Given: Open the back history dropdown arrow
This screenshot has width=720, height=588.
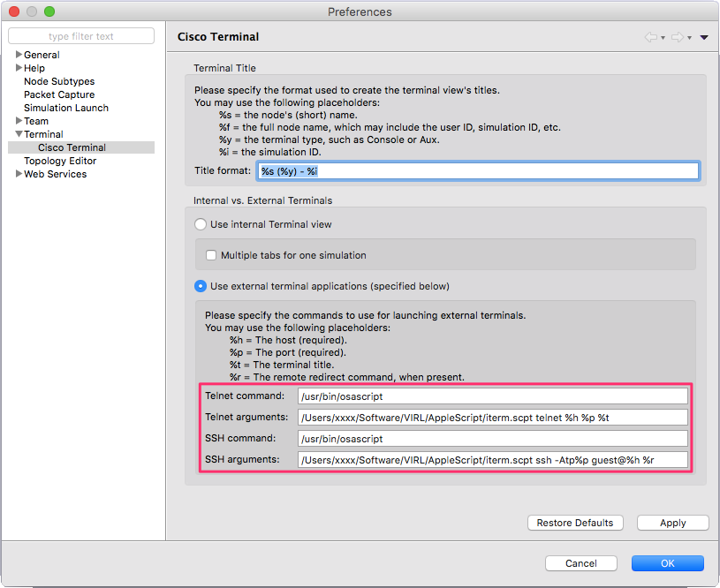Looking at the screenshot, I should [x=663, y=38].
